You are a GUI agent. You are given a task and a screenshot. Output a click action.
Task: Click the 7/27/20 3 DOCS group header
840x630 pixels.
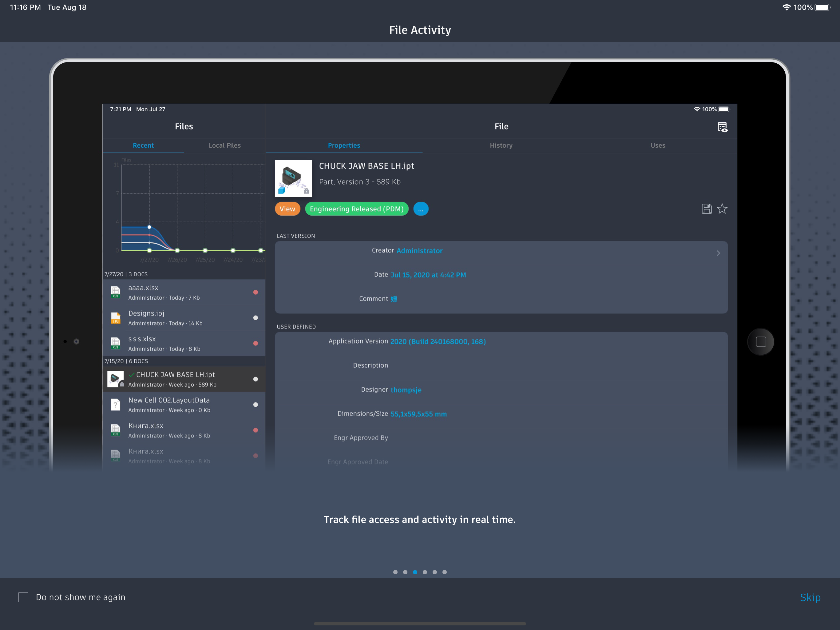(126, 274)
